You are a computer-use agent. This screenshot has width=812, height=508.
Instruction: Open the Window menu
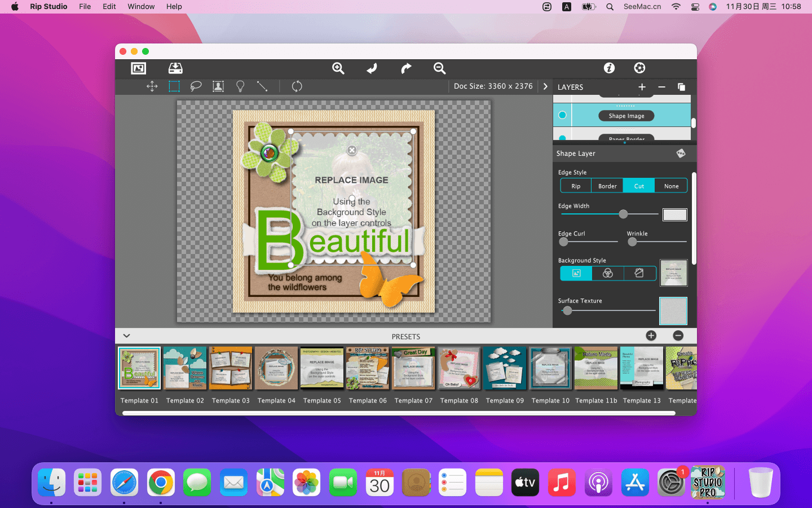pyautogui.click(x=141, y=7)
